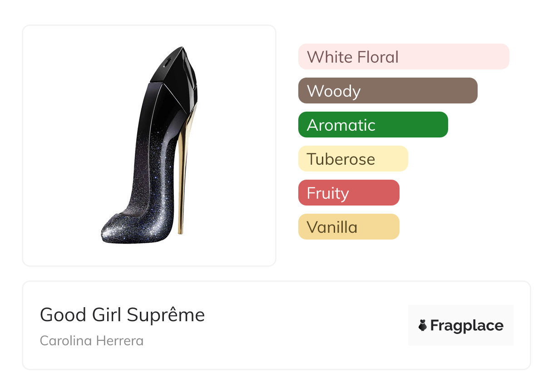Viewport: 553px width, 392px height.
Task: Click the gold heel of the stiletto
Action: click(185, 181)
